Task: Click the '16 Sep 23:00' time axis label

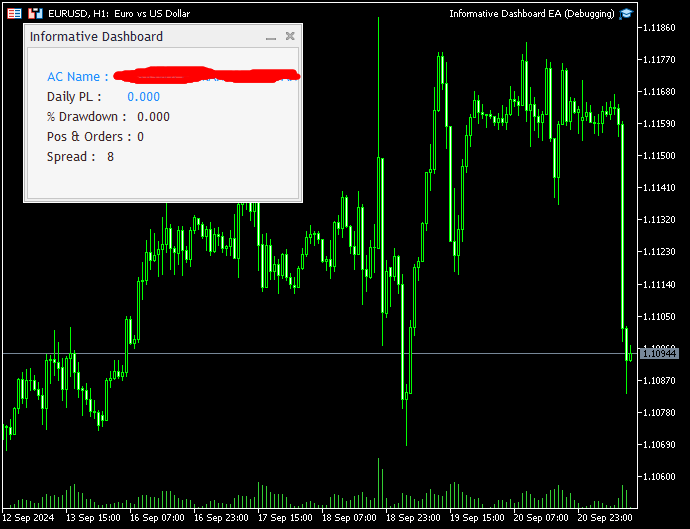Action: tap(221, 518)
